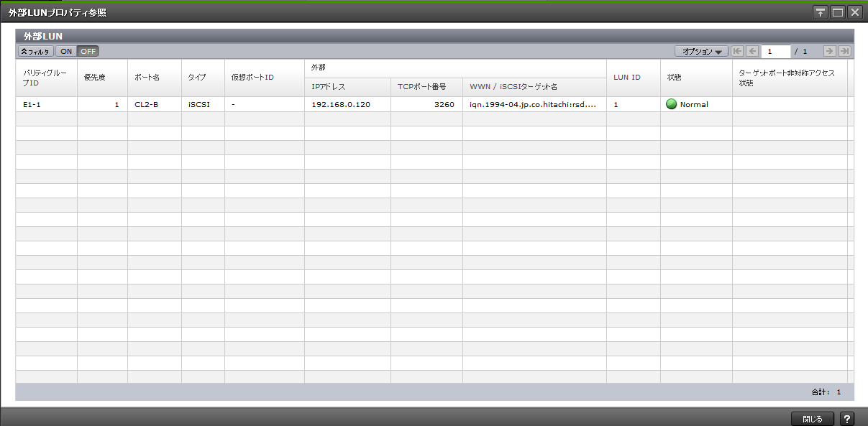Roll up the dialog using the pin-up icon
The image size is (868, 426).
tap(821, 11)
